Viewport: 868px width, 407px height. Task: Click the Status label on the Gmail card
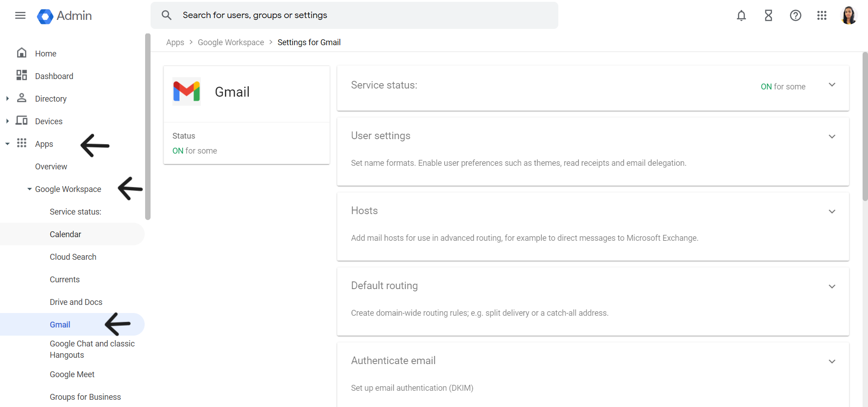tap(184, 136)
